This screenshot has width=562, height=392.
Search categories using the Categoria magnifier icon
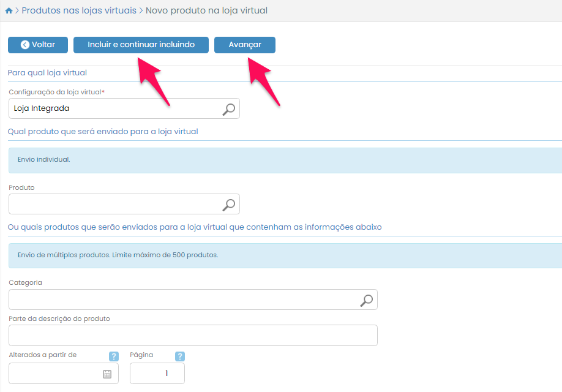coord(366,300)
